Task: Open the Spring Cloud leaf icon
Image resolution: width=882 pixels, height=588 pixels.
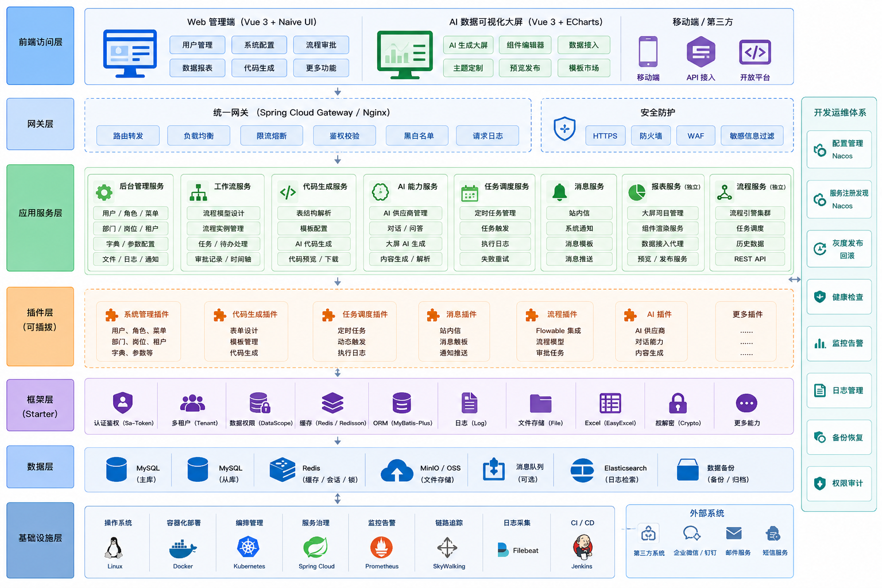Action: 316,547
